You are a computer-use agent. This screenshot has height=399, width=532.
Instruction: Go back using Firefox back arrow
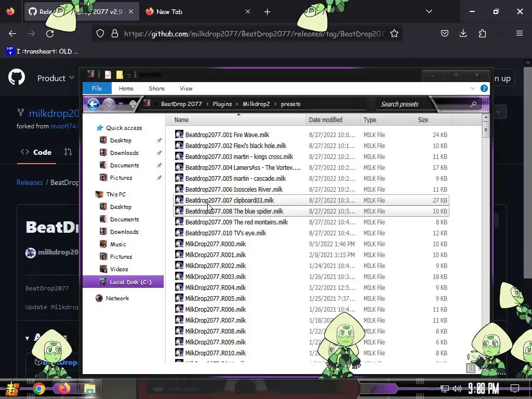tap(12, 34)
